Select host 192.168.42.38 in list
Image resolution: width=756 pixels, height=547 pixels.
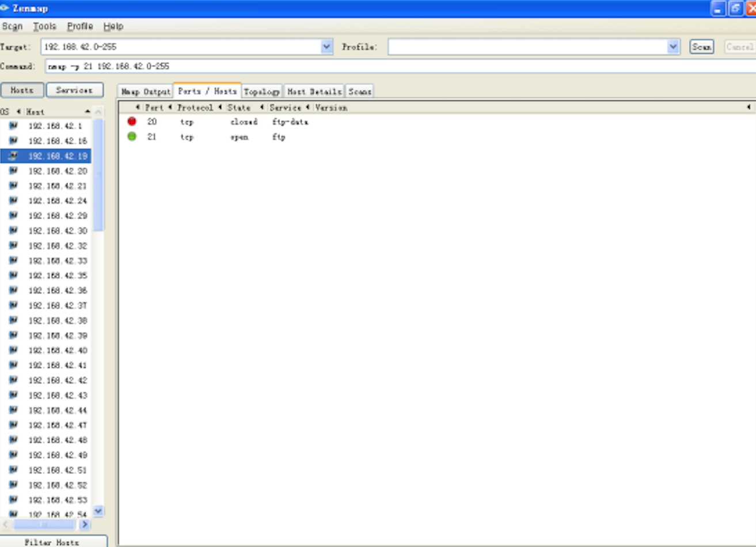pyautogui.click(x=58, y=320)
